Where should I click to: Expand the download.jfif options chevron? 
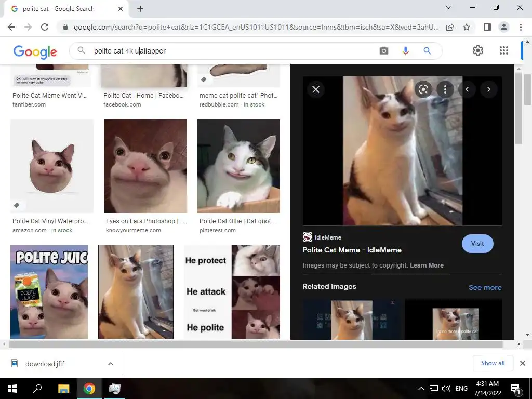click(111, 364)
